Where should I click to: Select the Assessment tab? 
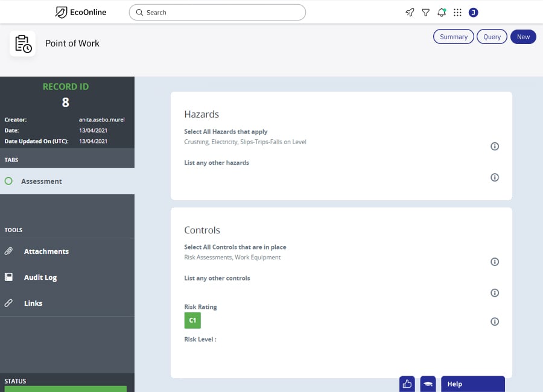(x=41, y=181)
